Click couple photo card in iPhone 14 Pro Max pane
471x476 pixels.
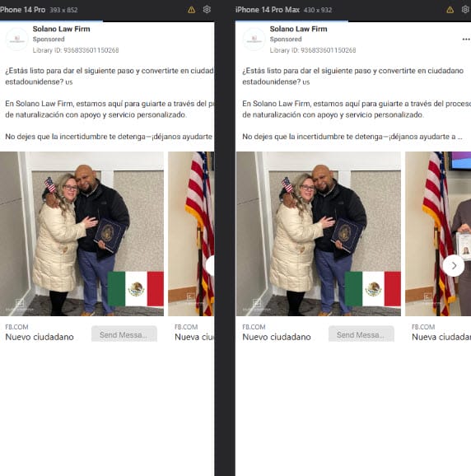[319, 234]
